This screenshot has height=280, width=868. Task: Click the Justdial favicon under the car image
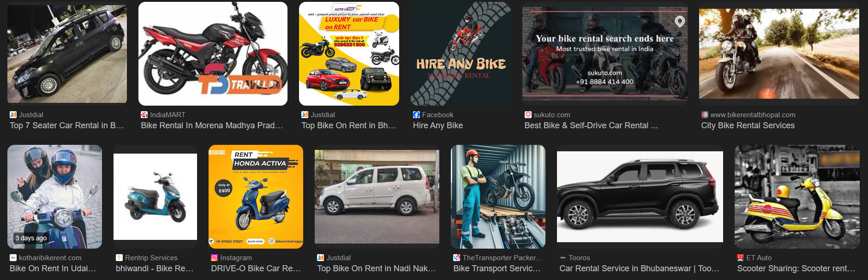(x=13, y=115)
